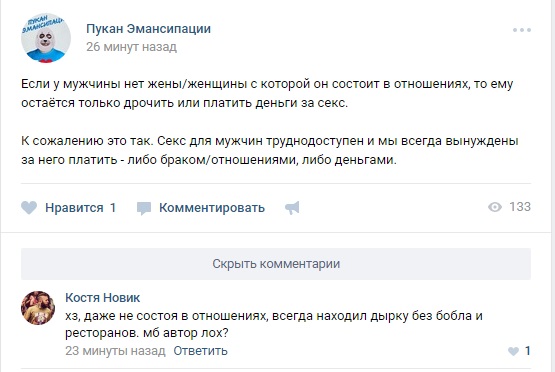
Task: Like the post with the heart icon
Action: point(29,207)
